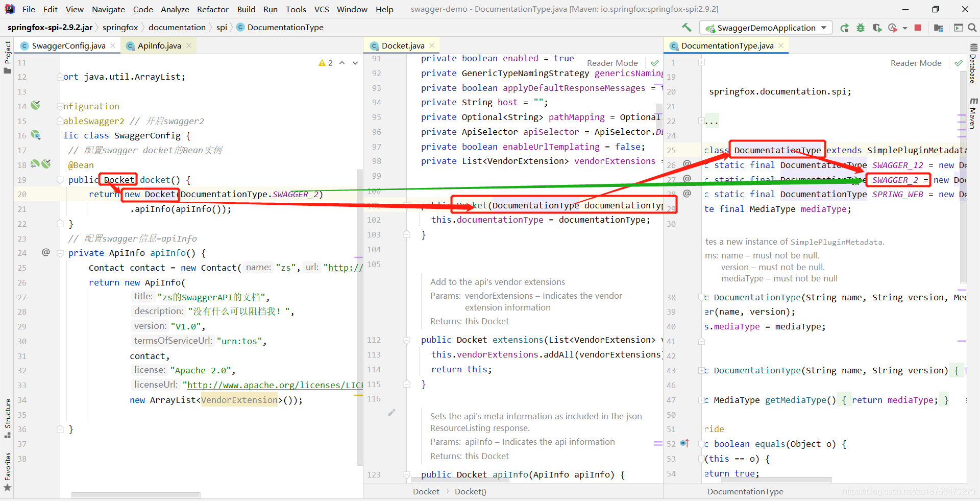Click the inspections checkmark in Docket editor

[654, 63]
